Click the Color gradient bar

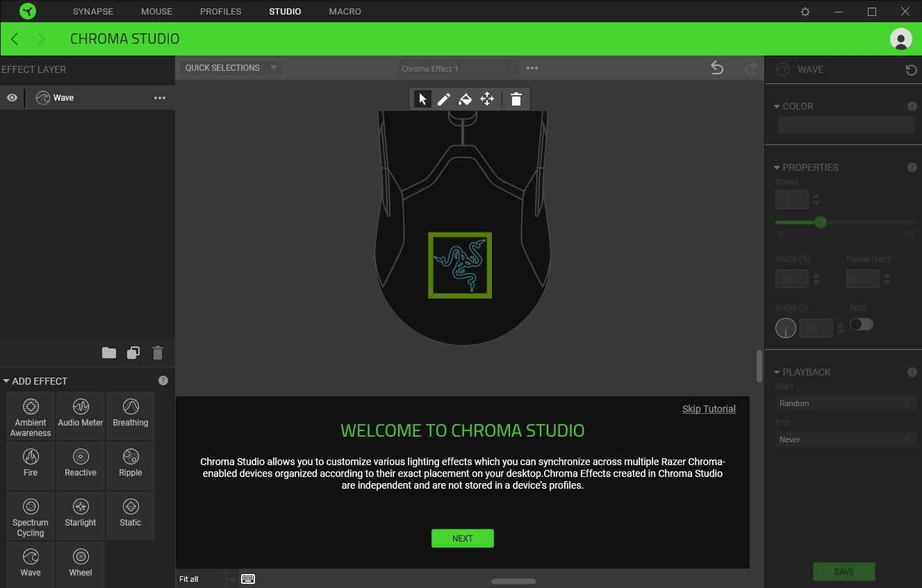tap(846, 125)
